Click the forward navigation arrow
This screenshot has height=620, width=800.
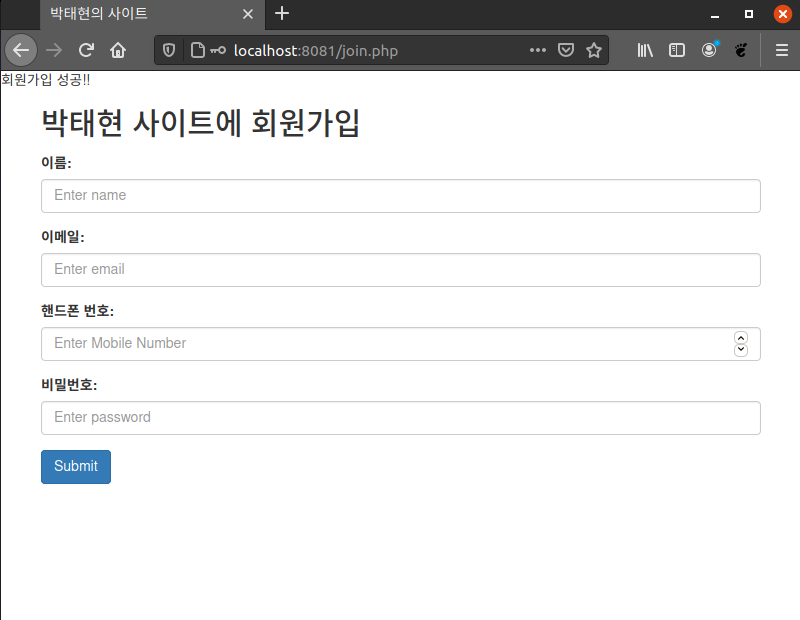[x=54, y=50]
